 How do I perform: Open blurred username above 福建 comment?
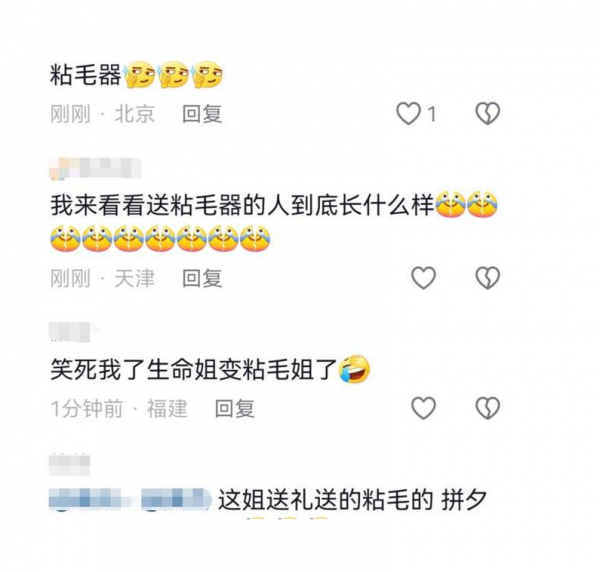[x=70, y=332]
